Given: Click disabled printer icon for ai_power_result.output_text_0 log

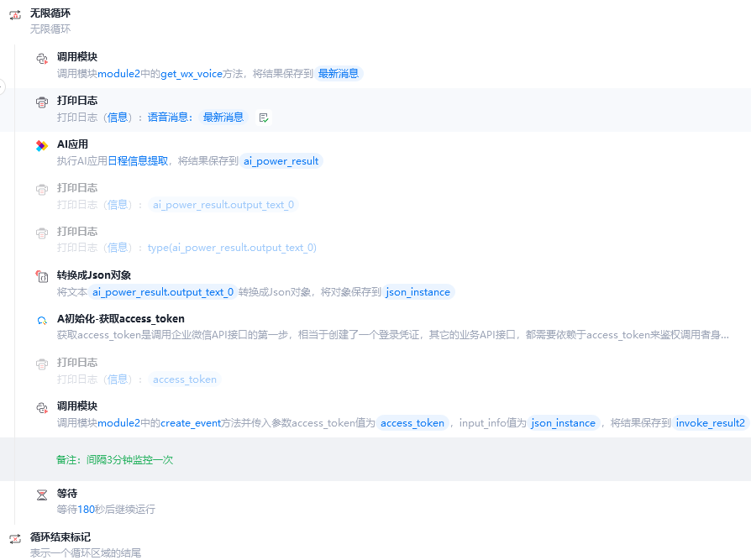Looking at the screenshot, I should pos(42,190).
